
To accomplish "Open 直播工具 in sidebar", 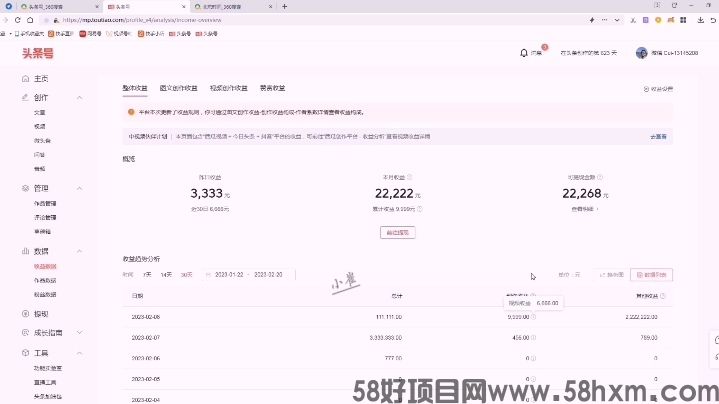I will click(x=45, y=382).
